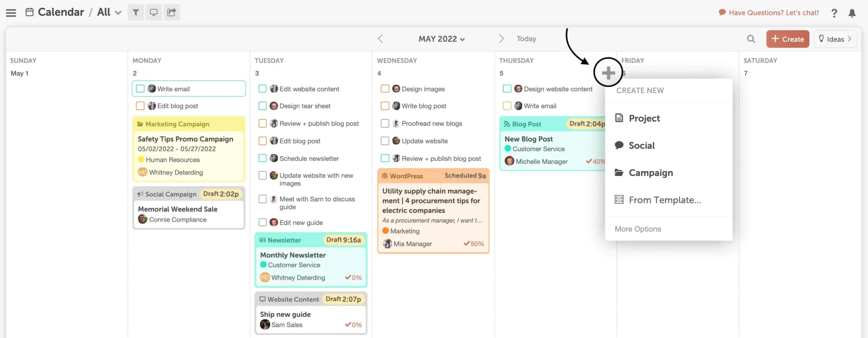The width and height of the screenshot is (868, 338).
Task: Open the All view dropdown next to Calendar
Action: pyautogui.click(x=118, y=12)
